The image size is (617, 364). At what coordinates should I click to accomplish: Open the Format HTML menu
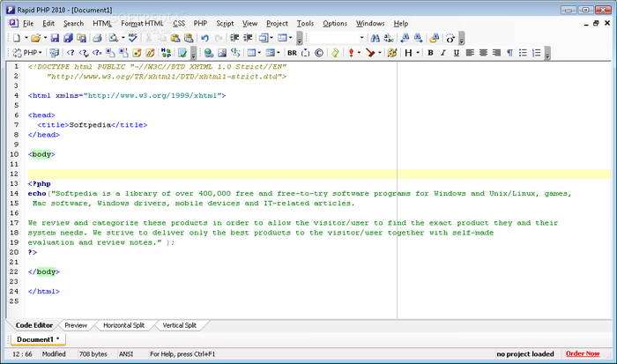[142, 24]
